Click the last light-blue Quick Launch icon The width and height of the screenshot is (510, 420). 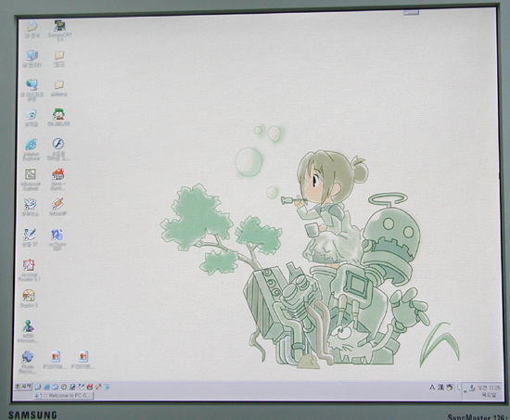107,387
